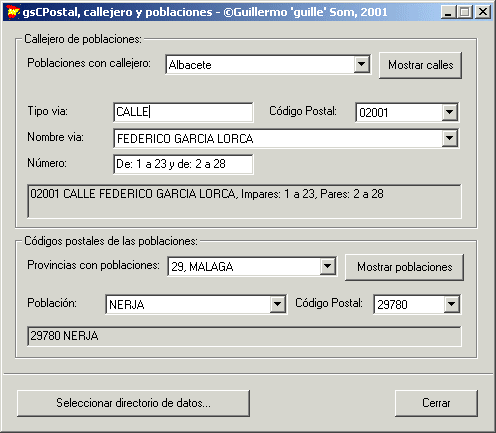The width and height of the screenshot is (496, 433).
Task: Click the Cerrar button
Action: tap(436, 403)
